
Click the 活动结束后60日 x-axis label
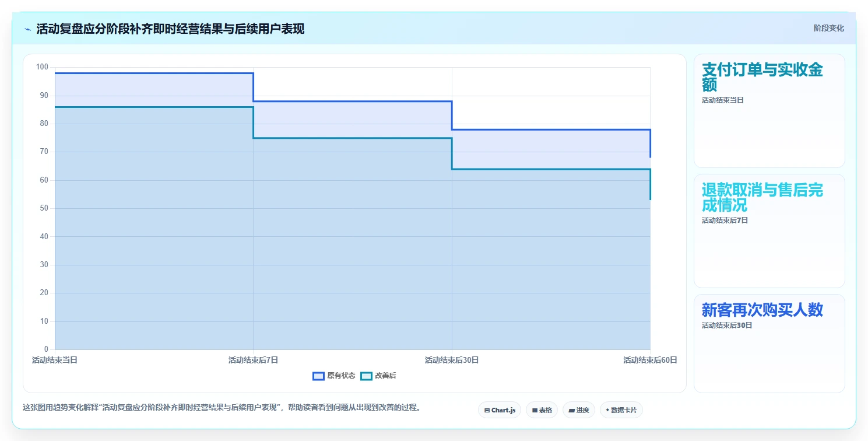[650, 360]
